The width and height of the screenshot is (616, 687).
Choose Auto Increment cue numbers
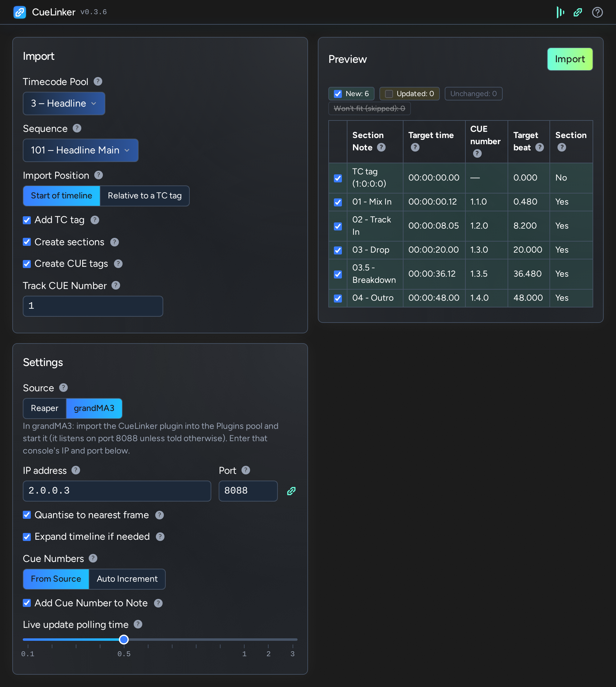click(x=127, y=579)
